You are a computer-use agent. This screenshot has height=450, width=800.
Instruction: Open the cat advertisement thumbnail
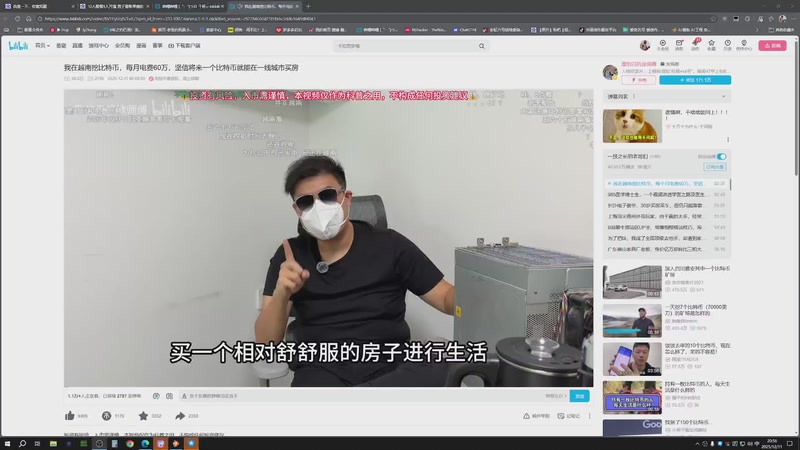[632, 126]
